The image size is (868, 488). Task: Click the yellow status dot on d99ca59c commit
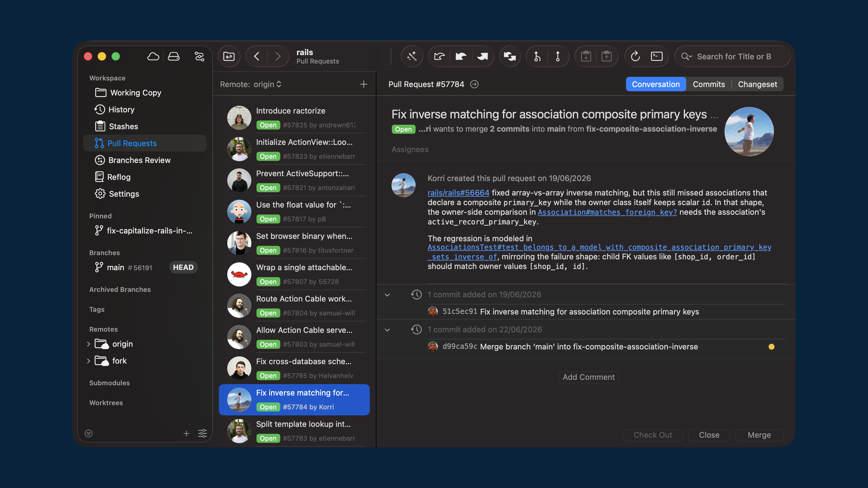[x=771, y=347]
